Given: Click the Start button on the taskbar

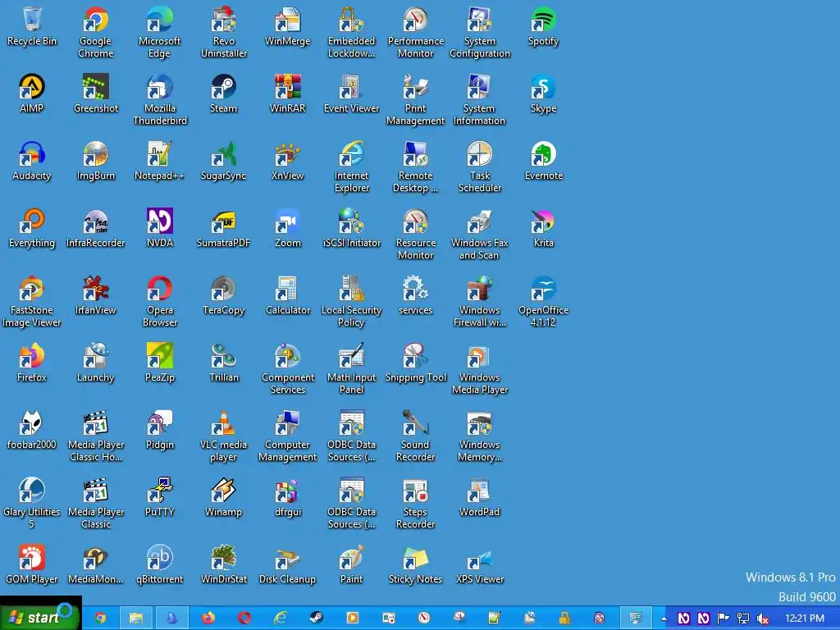Looking at the screenshot, I should pyautogui.click(x=41, y=617).
